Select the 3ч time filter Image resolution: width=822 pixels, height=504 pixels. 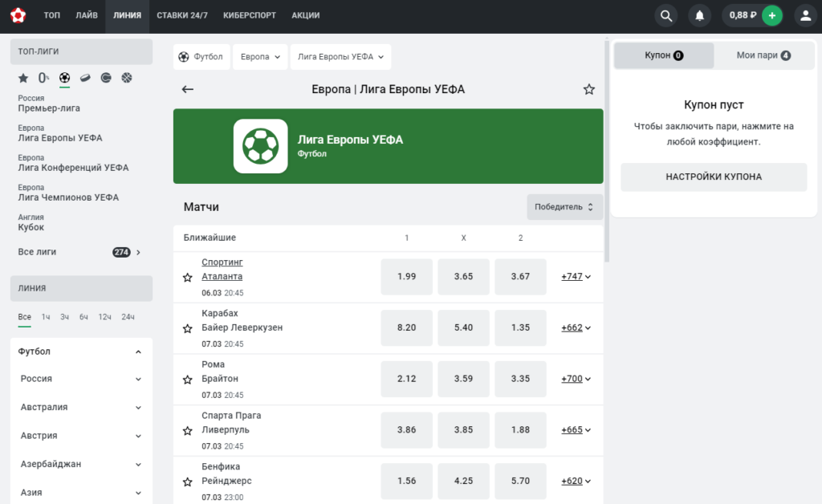tap(64, 317)
